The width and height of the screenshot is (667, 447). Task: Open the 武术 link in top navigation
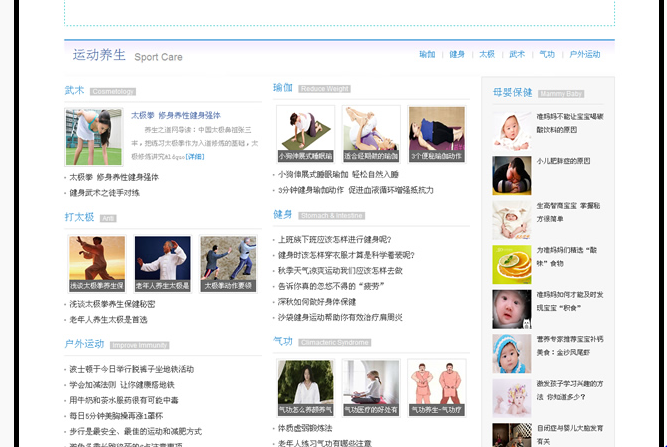517,54
